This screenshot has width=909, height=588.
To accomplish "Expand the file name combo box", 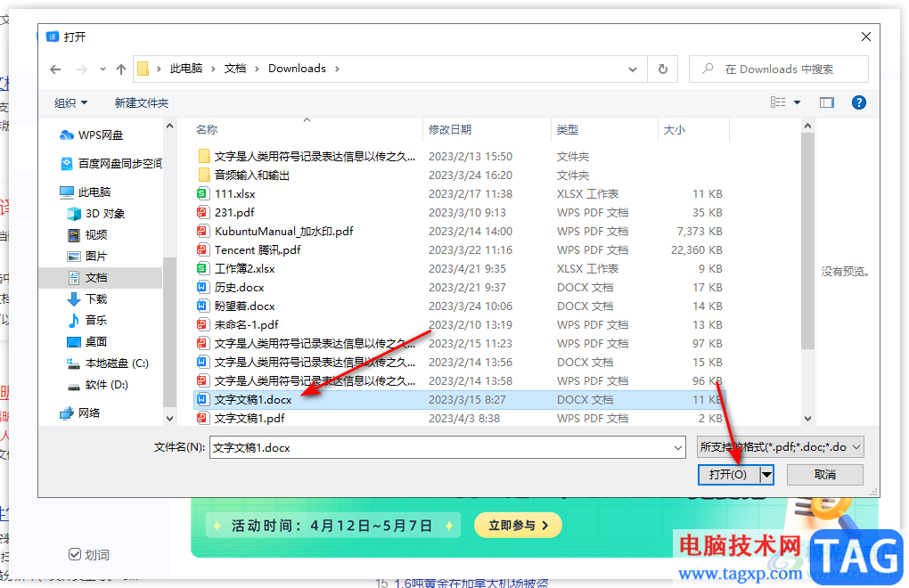I will (x=677, y=448).
